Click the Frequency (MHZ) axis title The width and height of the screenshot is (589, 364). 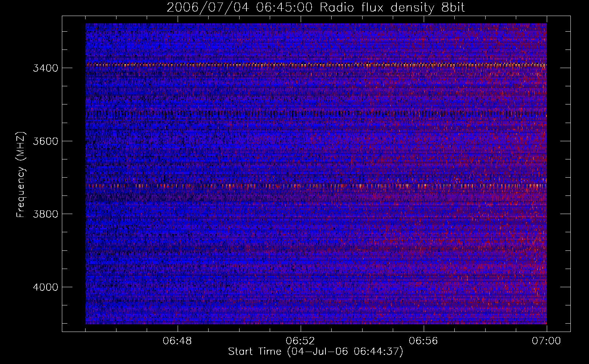(21, 175)
